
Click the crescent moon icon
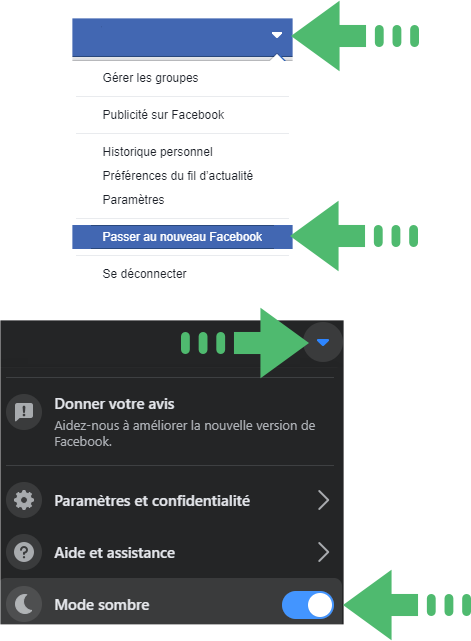click(24, 604)
